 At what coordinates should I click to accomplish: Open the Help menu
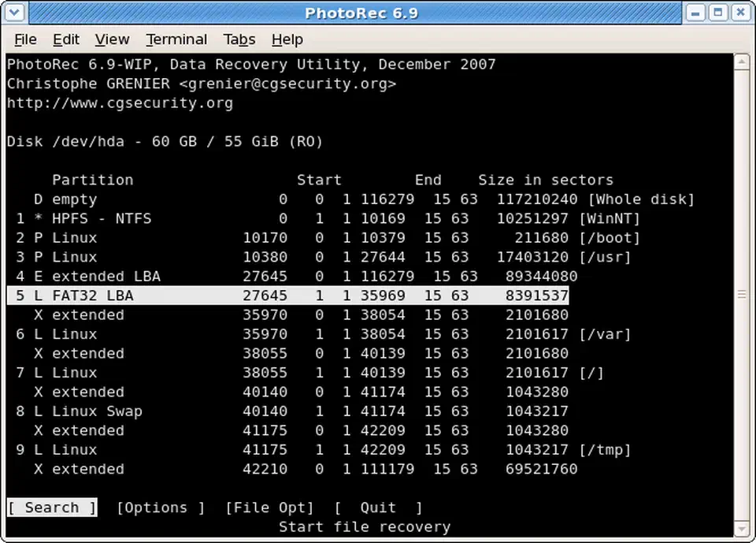pyautogui.click(x=287, y=39)
